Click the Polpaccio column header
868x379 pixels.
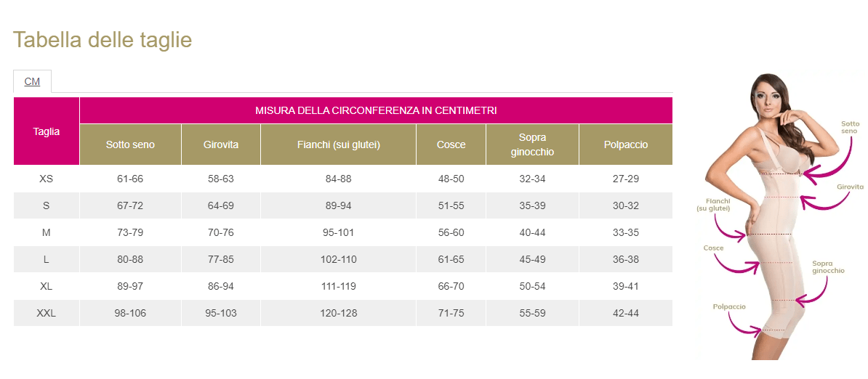click(x=625, y=144)
